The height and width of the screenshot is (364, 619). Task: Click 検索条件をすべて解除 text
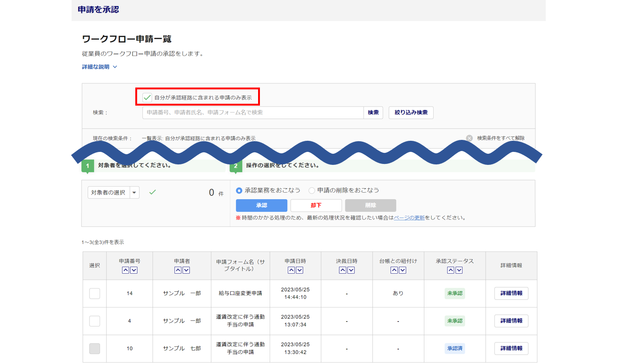[501, 138]
